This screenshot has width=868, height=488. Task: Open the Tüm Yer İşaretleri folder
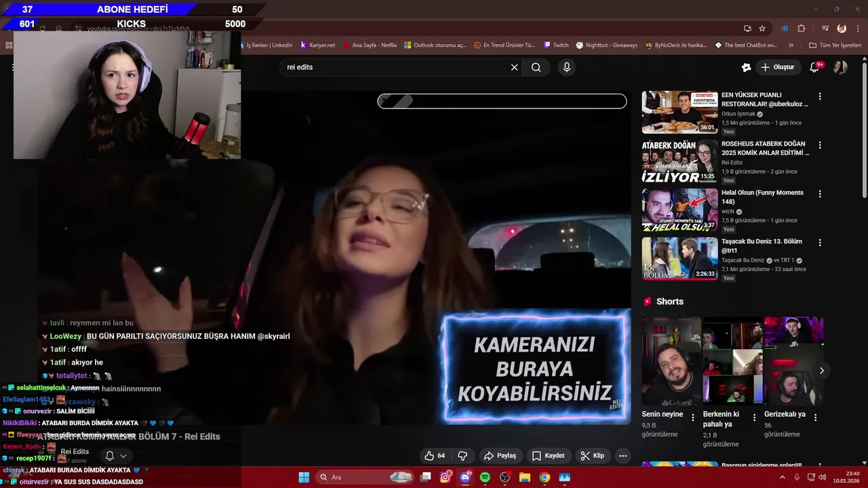tap(835, 45)
